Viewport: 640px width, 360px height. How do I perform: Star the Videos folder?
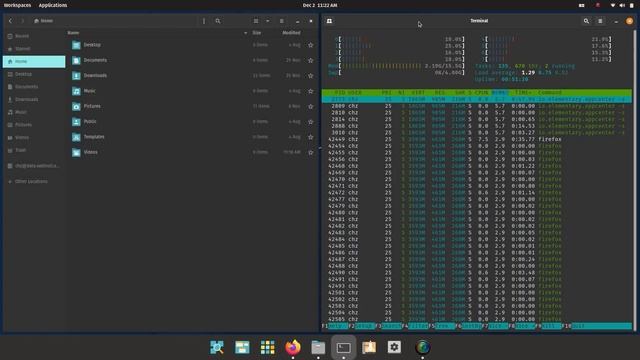311,152
